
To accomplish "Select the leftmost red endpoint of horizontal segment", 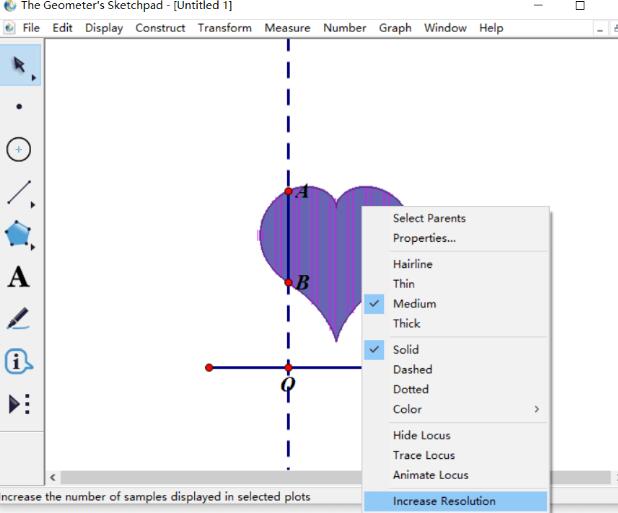I will pyautogui.click(x=209, y=368).
